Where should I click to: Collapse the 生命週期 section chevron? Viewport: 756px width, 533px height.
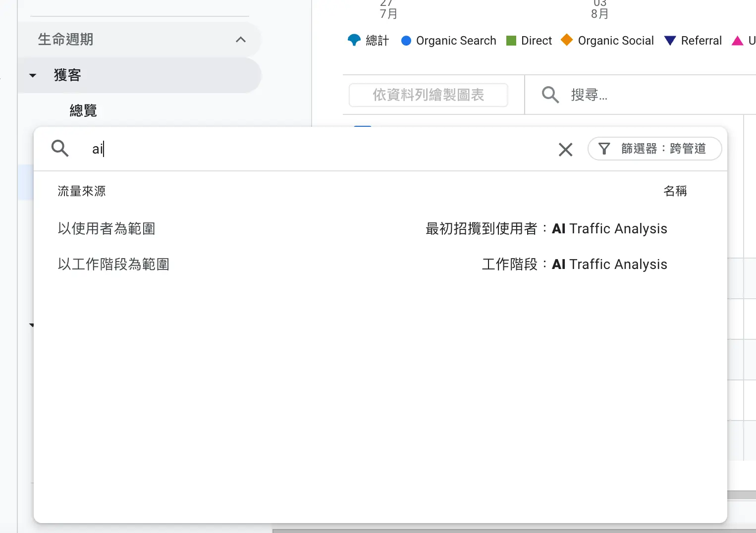coord(241,40)
